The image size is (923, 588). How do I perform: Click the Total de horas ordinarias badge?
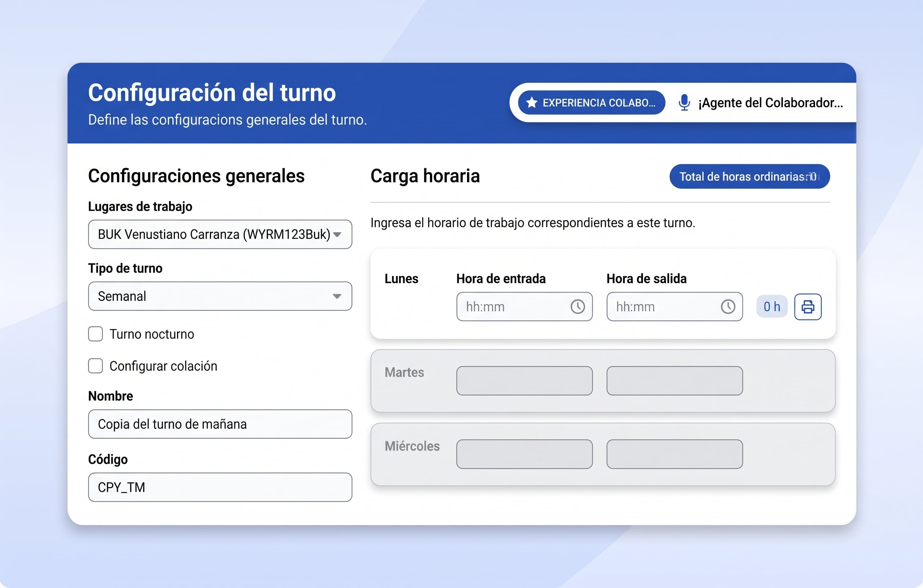pos(749,177)
